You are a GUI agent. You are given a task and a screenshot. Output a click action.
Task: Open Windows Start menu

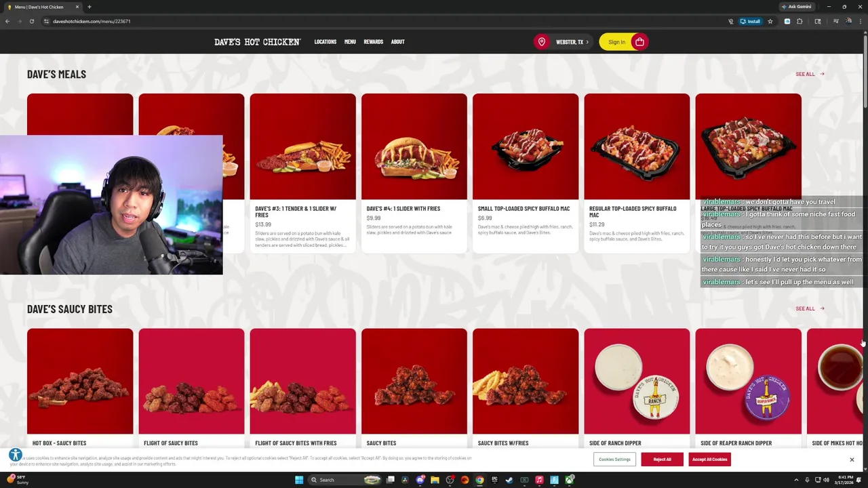(x=299, y=480)
